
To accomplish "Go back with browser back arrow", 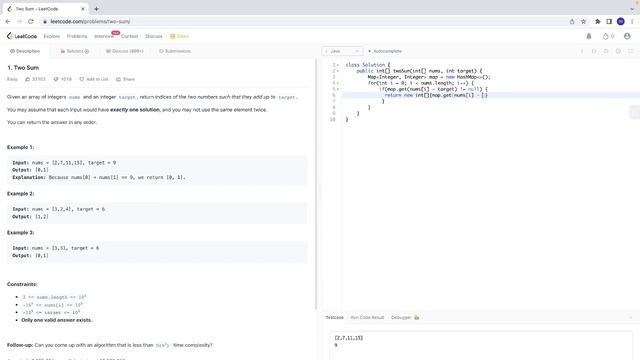I will point(8,21).
